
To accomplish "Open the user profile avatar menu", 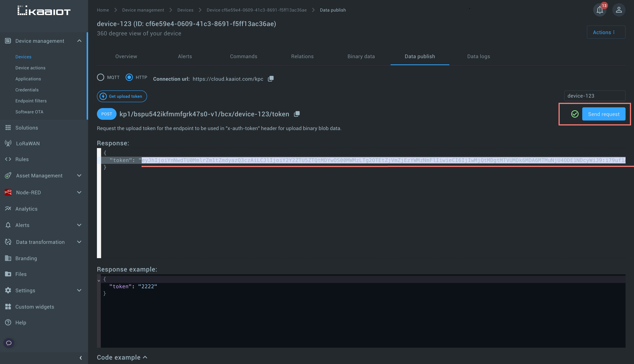I will 619,10.
